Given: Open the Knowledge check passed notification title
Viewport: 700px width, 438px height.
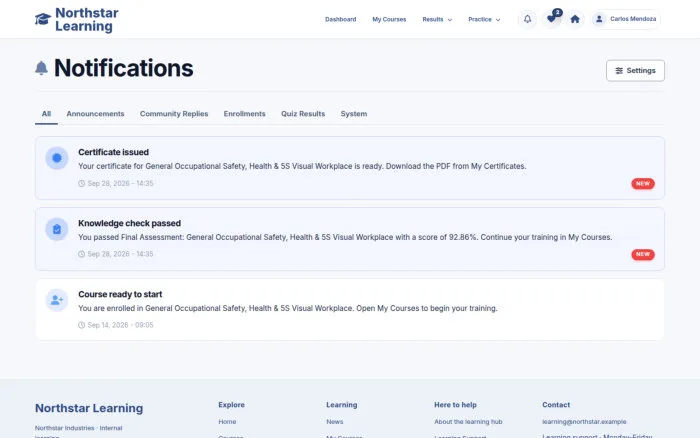Looking at the screenshot, I should tap(129, 223).
